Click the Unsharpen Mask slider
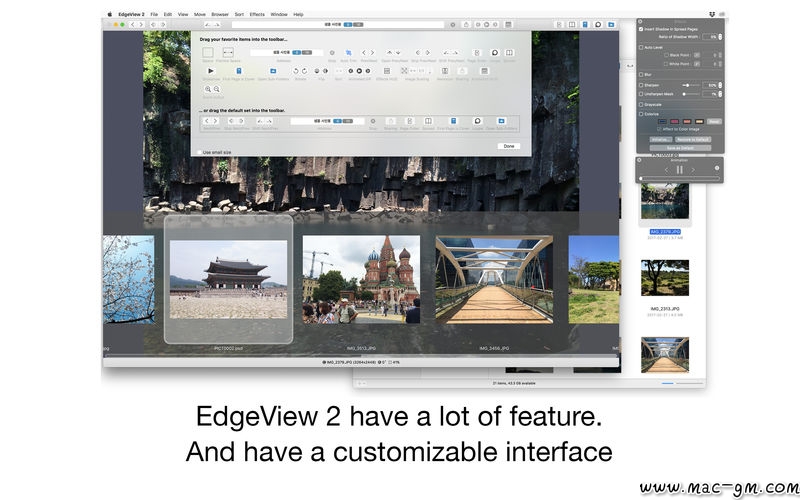This screenshot has height=500, width=800. (691, 94)
